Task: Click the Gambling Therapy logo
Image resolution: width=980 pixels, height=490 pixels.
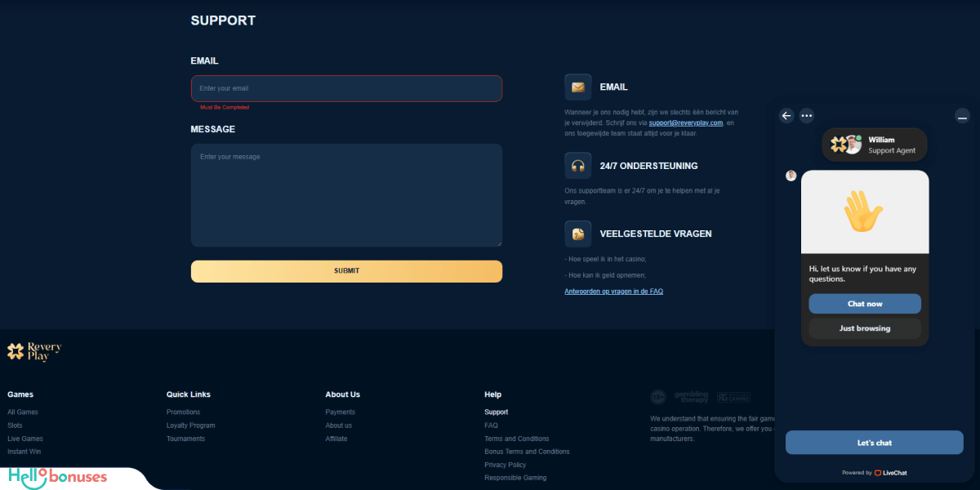Action: [692, 397]
